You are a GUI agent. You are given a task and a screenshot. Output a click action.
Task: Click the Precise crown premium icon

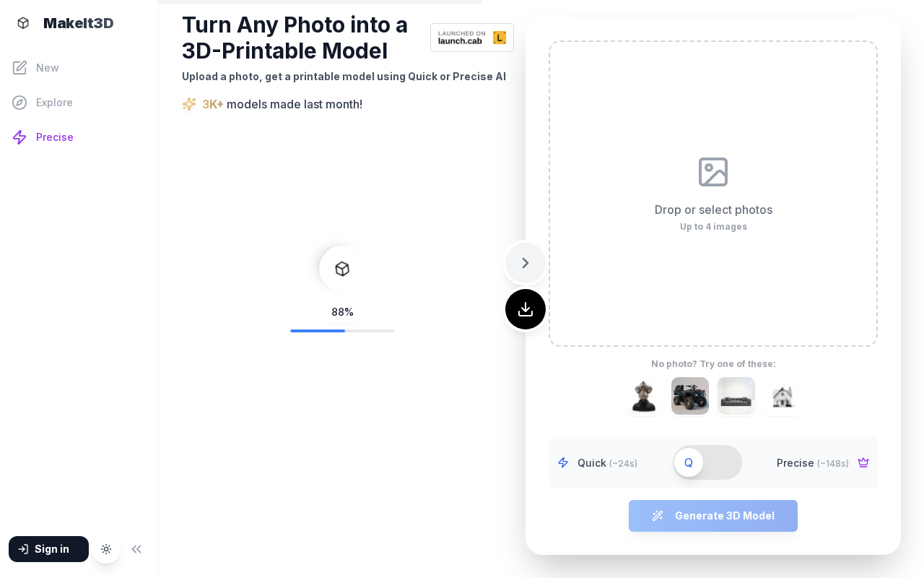click(x=863, y=463)
